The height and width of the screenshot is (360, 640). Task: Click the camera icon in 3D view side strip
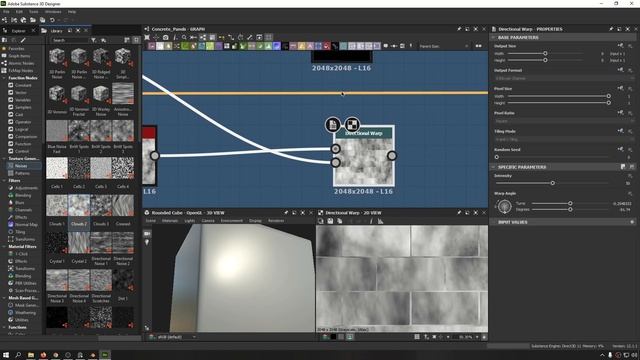click(x=147, y=233)
